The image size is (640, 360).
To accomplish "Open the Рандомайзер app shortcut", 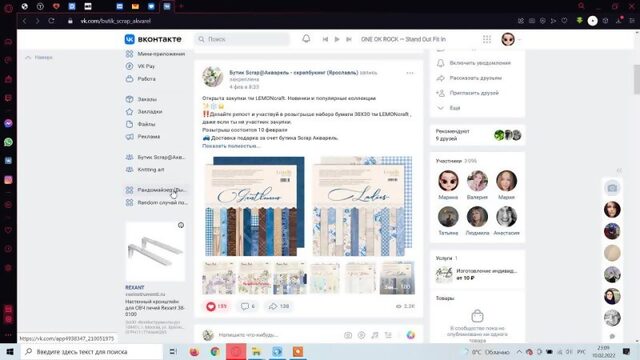I will (156, 190).
